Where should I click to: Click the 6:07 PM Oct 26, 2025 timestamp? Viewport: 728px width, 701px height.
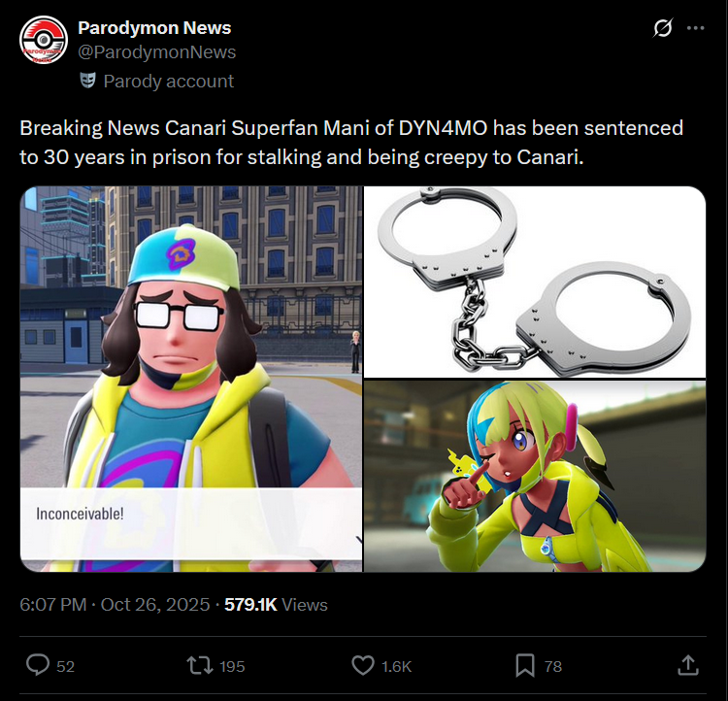pyautogui.click(x=115, y=604)
